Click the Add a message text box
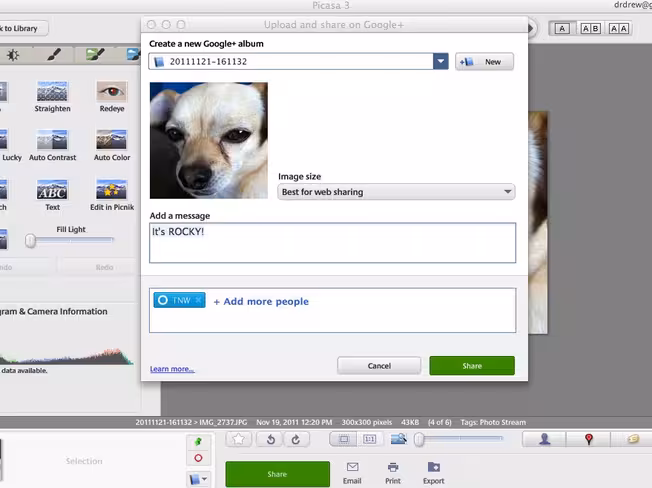The height and width of the screenshot is (488, 652). [333, 243]
